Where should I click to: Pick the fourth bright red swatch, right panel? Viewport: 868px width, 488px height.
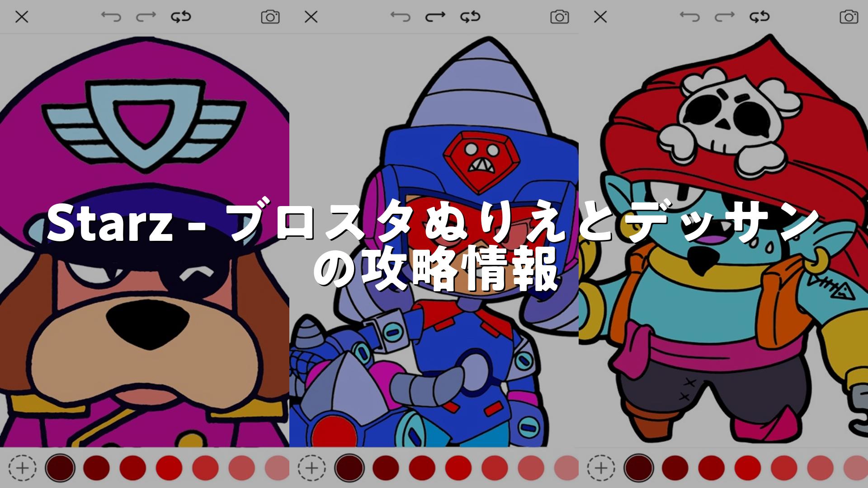tap(747, 468)
